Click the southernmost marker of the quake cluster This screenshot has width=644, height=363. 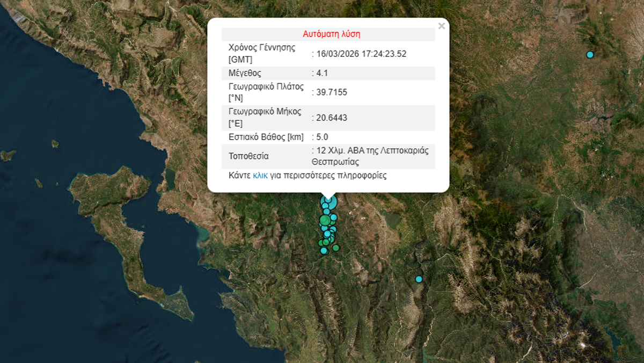click(324, 251)
